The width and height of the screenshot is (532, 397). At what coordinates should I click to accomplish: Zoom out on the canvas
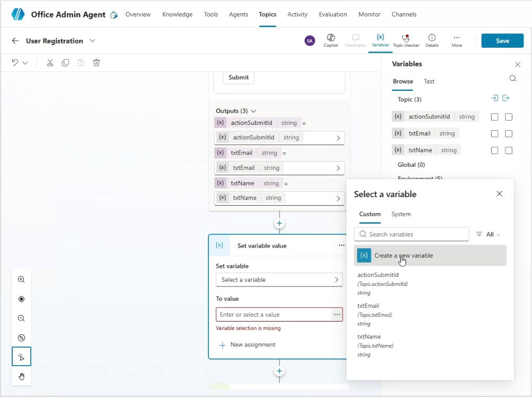pos(21,318)
